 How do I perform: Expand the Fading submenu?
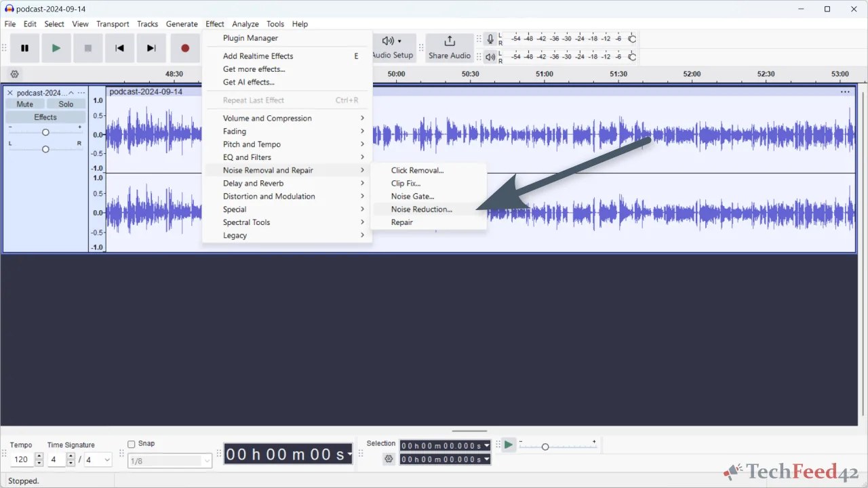pos(287,131)
